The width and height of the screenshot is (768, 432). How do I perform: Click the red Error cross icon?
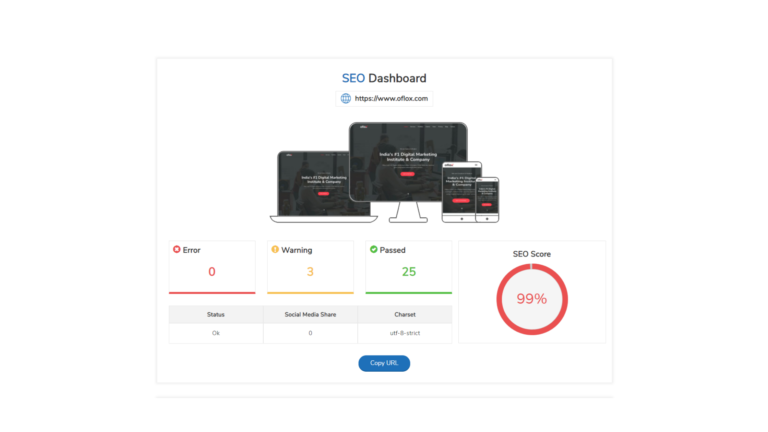pyautogui.click(x=177, y=249)
